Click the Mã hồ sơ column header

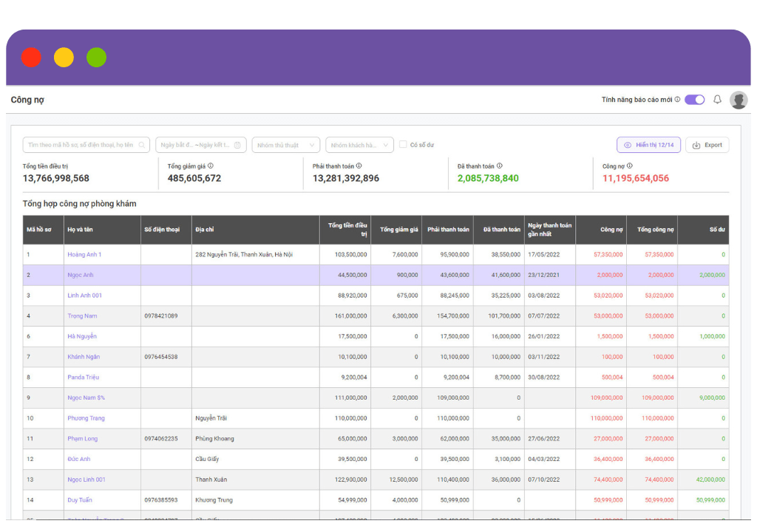click(x=44, y=230)
